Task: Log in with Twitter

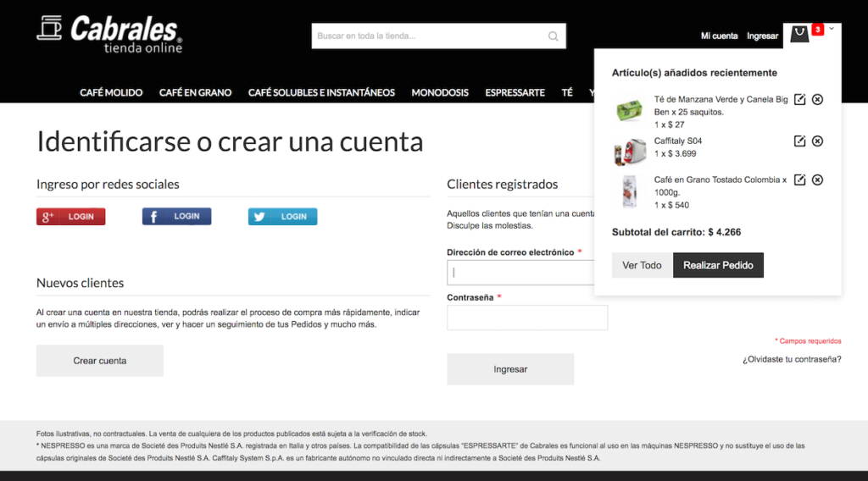Action: 282,217
